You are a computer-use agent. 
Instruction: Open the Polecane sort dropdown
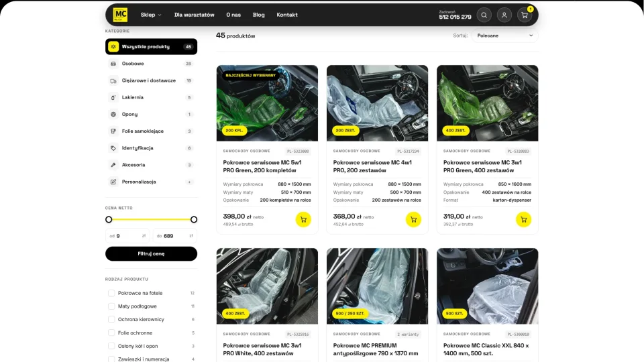tap(504, 36)
